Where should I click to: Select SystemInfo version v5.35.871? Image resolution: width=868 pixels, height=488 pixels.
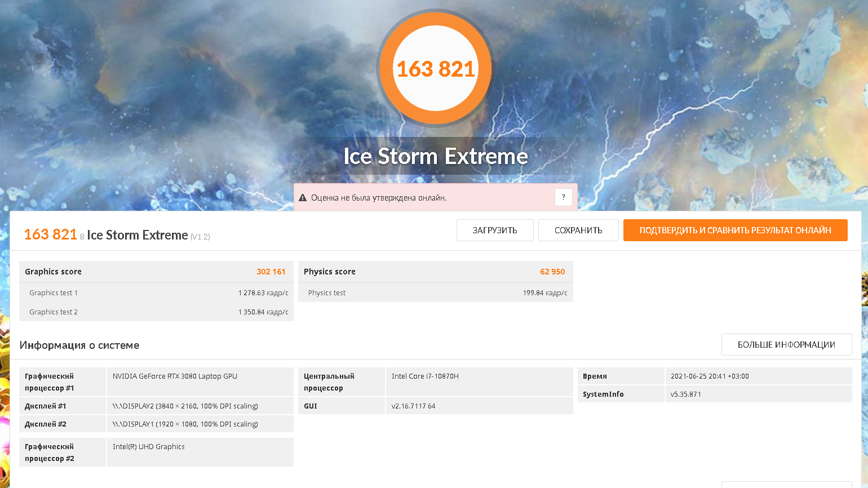click(x=686, y=394)
